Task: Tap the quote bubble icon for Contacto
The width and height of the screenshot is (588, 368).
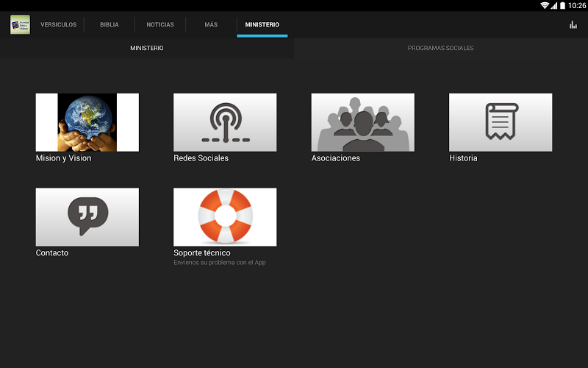Action: click(87, 216)
